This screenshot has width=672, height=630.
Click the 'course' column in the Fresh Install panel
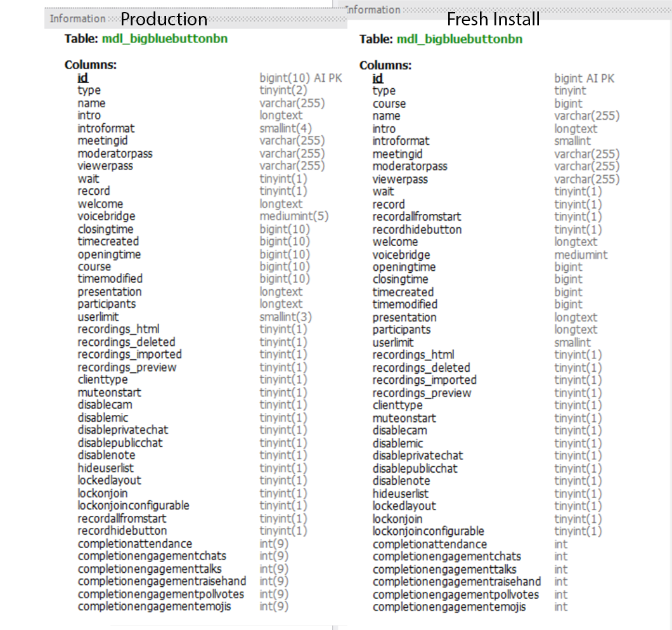[389, 104]
